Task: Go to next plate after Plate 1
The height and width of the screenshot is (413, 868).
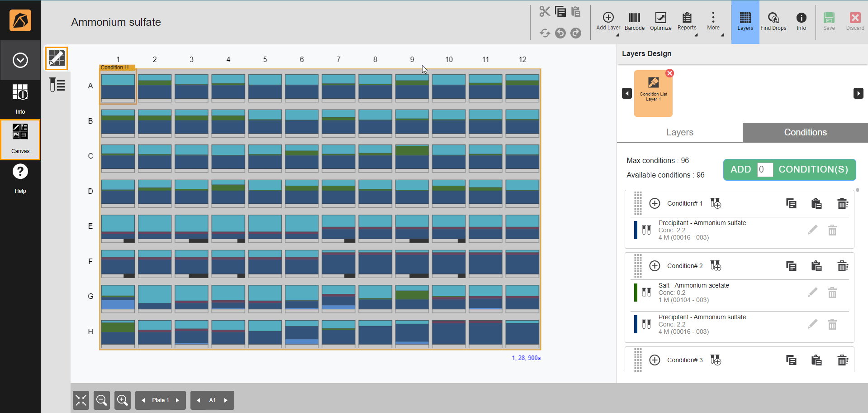Action: point(178,400)
